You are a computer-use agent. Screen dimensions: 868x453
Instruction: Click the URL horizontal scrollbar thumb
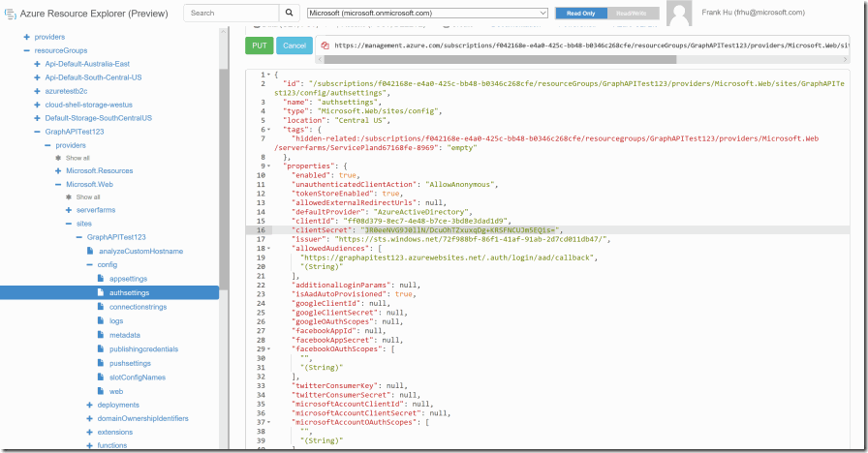click(500, 59)
